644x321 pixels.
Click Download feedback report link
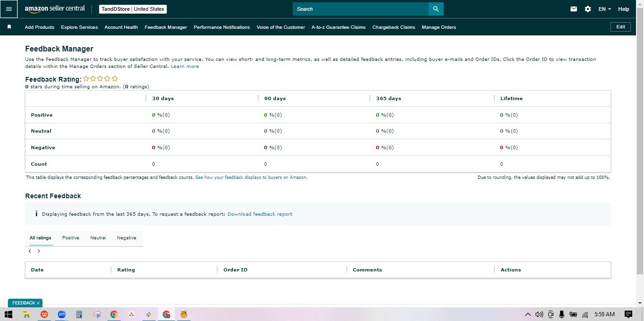(260, 214)
